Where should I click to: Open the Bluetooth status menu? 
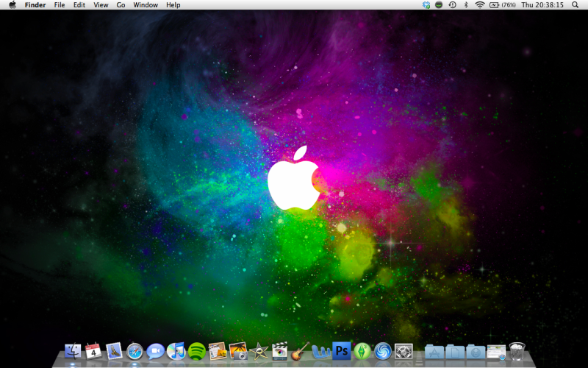point(466,5)
